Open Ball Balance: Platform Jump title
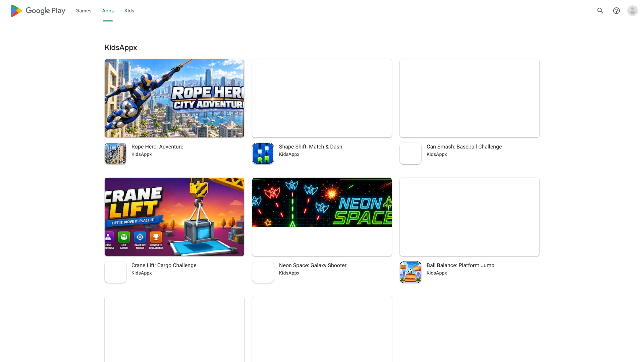Image resolution: width=644 pixels, height=362 pixels. (x=461, y=265)
